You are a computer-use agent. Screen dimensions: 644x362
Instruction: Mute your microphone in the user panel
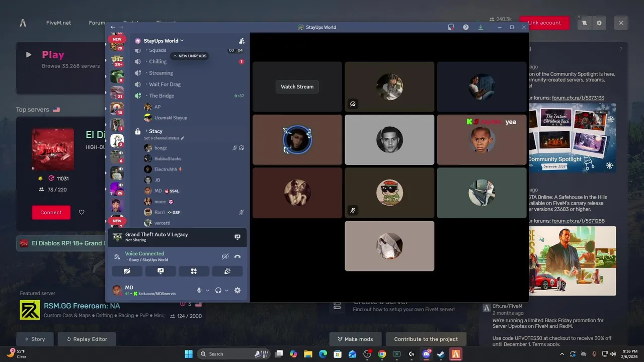(x=199, y=290)
